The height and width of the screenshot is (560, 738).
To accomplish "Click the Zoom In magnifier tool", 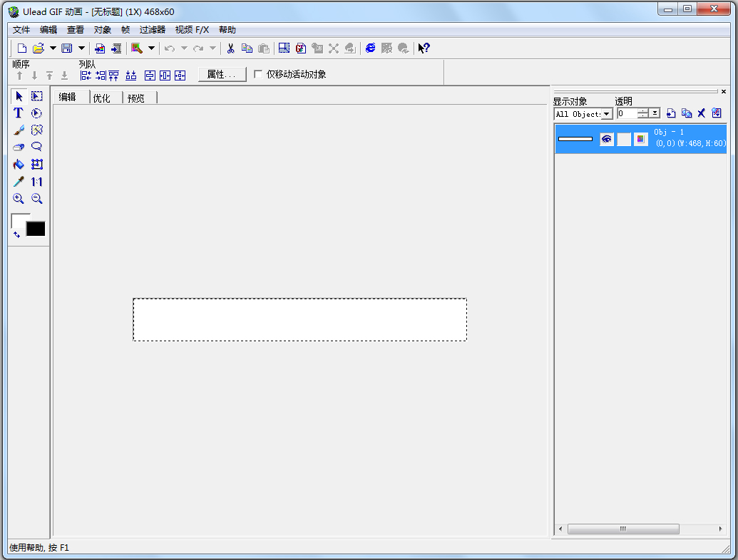I will [19, 198].
